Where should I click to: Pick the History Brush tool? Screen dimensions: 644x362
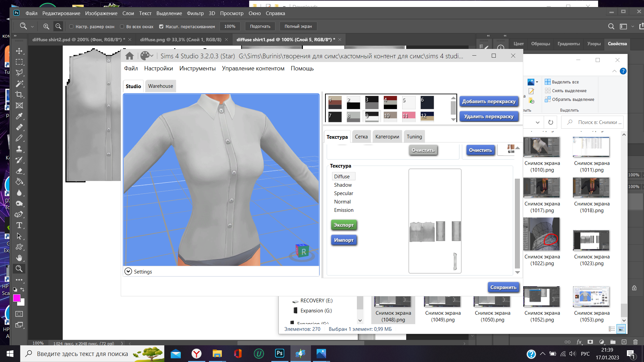point(19,160)
